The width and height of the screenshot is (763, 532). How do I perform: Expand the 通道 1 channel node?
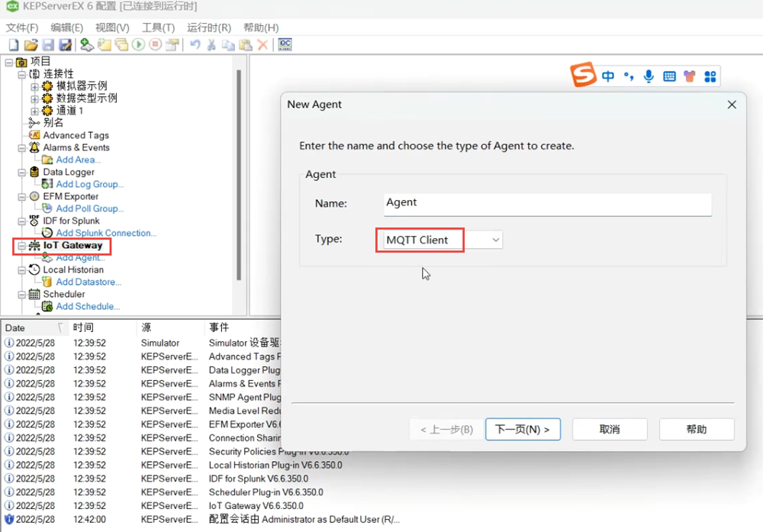pos(34,111)
